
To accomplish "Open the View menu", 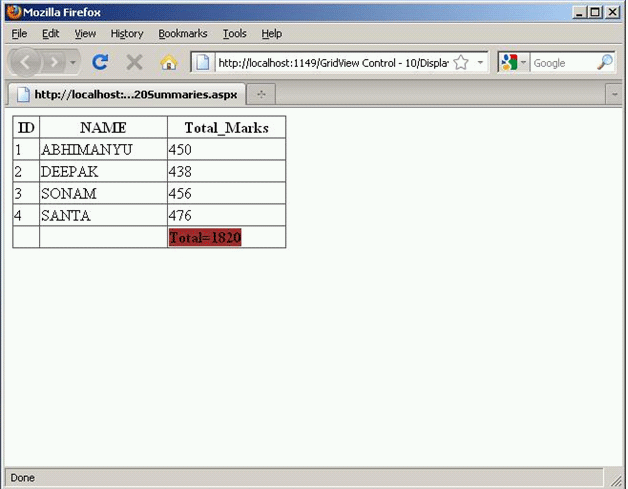I will coord(85,34).
